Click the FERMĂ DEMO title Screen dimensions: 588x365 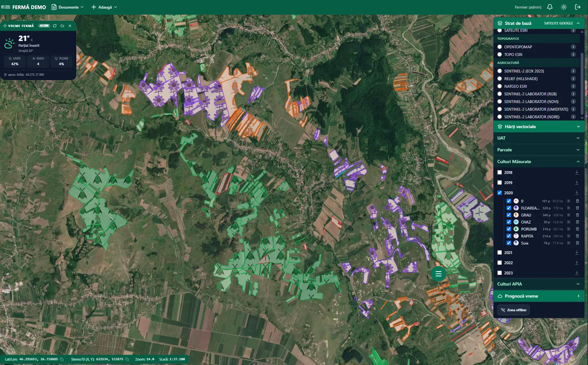pyautogui.click(x=29, y=7)
